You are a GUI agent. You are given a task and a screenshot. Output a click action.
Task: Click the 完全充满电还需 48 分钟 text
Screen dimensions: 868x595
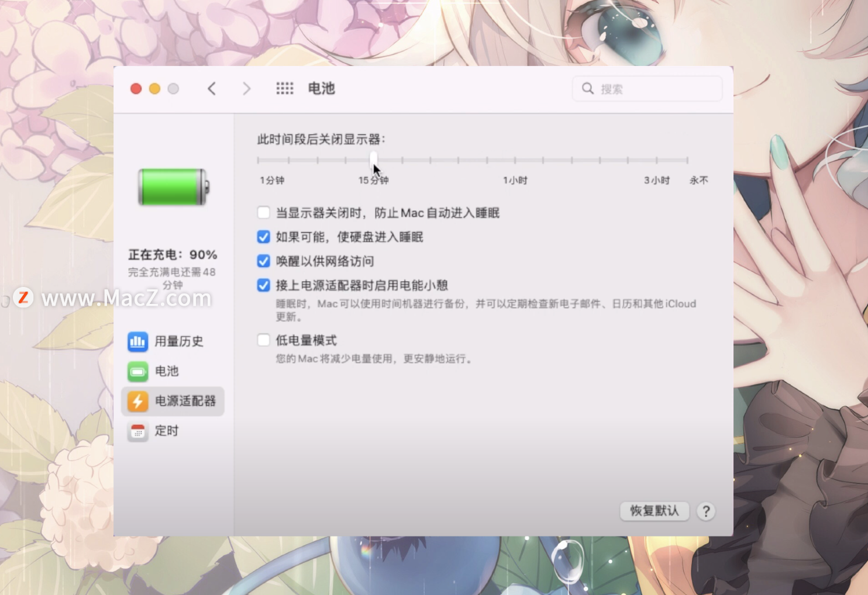coord(173,278)
